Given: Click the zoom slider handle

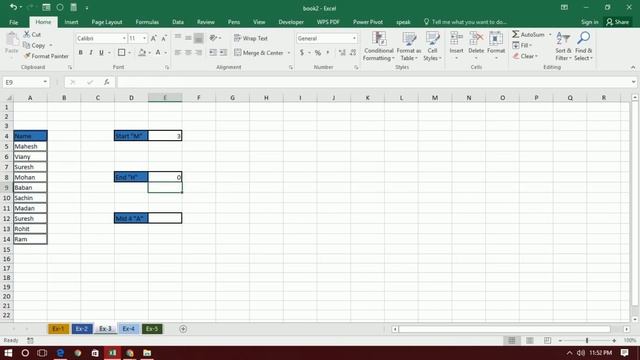Looking at the screenshot, I should pos(587,340).
